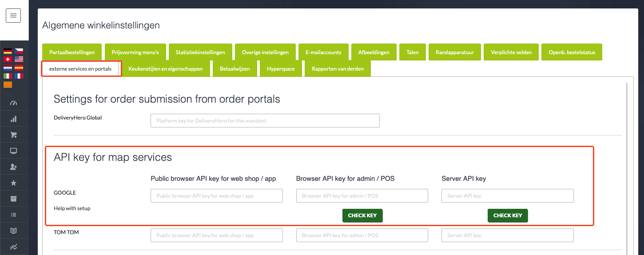Switch to Portaalbestellingen tab
The image size is (644, 255).
click(72, 52)
